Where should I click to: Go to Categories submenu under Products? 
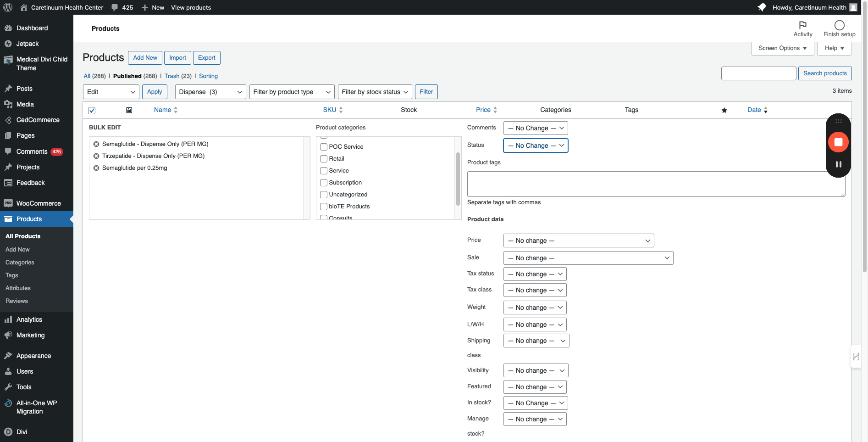(20, 263)
